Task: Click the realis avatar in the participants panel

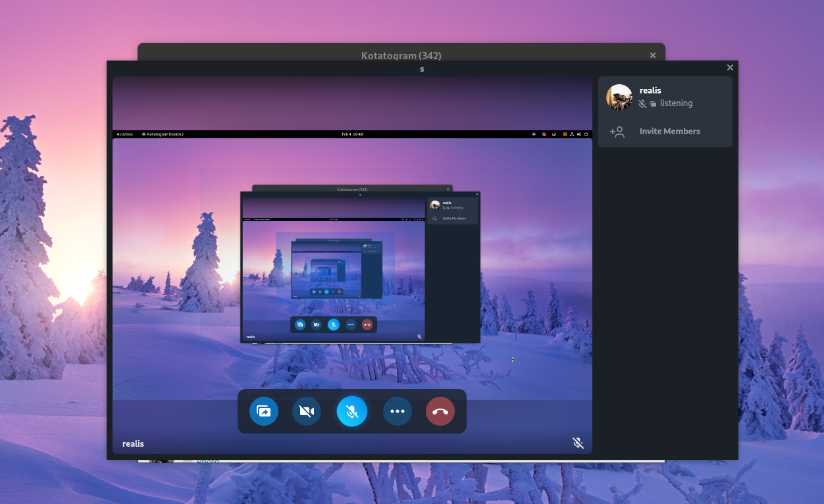Action: tap(619, 96)
